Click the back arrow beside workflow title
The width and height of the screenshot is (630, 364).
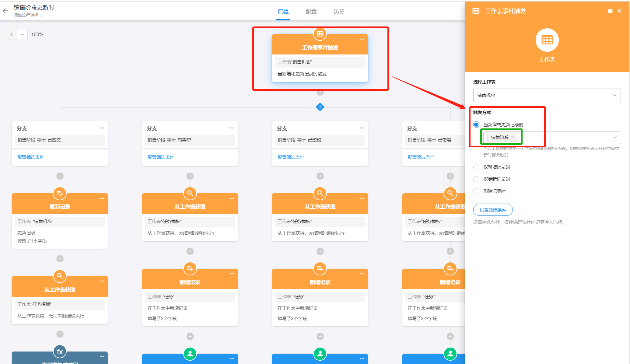[5, 11]
